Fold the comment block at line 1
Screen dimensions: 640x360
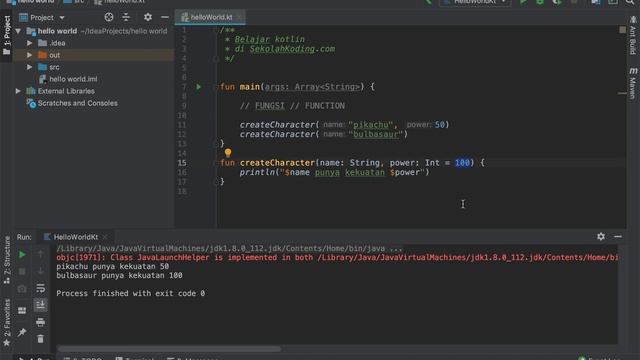click(216, 30)
